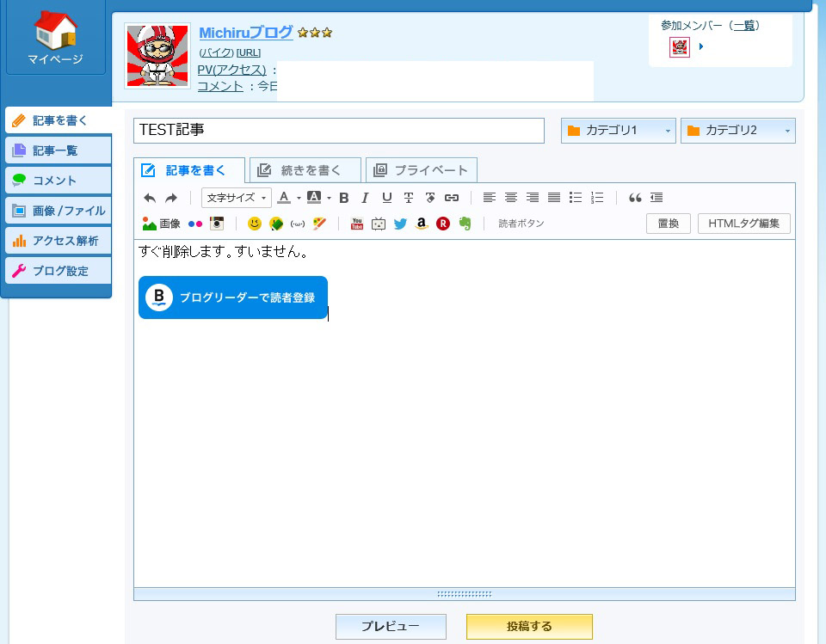This screenshot has height=644, width=826.
Task: Insert a blockquote
Action: [x=635, y=198]
